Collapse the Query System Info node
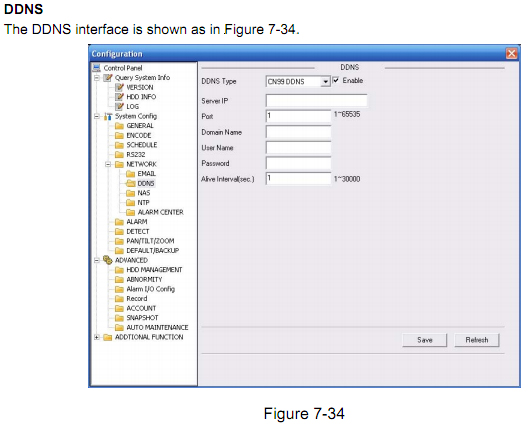Screen dimensions: 530x430 pos(97,78)
